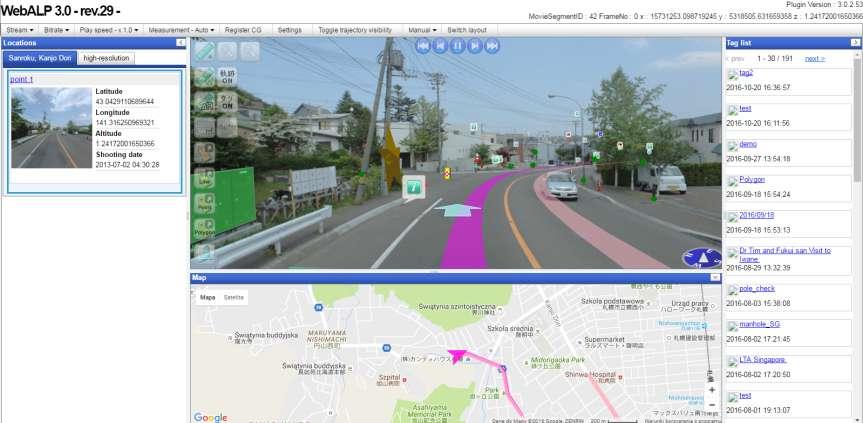
Task: Select the Polygon search tool icon
Action: [x=204, y=228]
